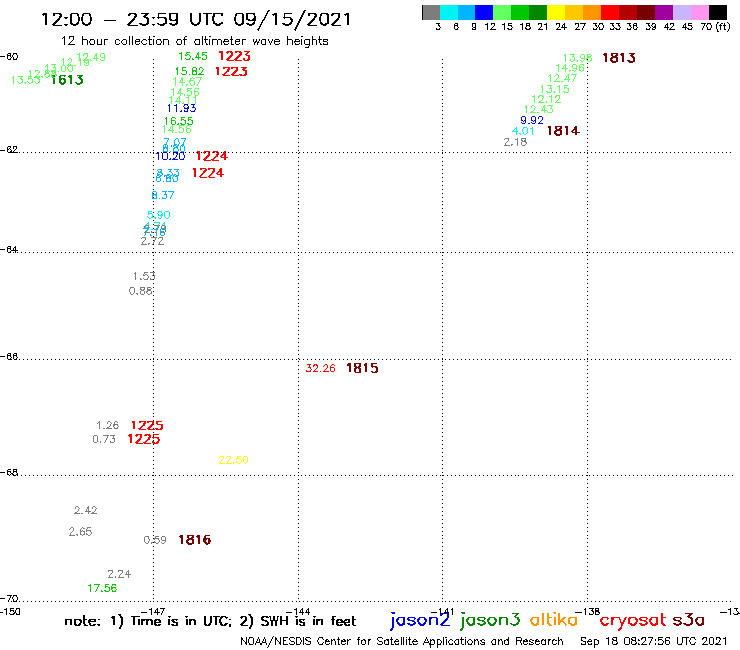The height and width of the screenshot is (650, 740).
Task: Click the 0.88 wave height value
Action: coord(141,291)
